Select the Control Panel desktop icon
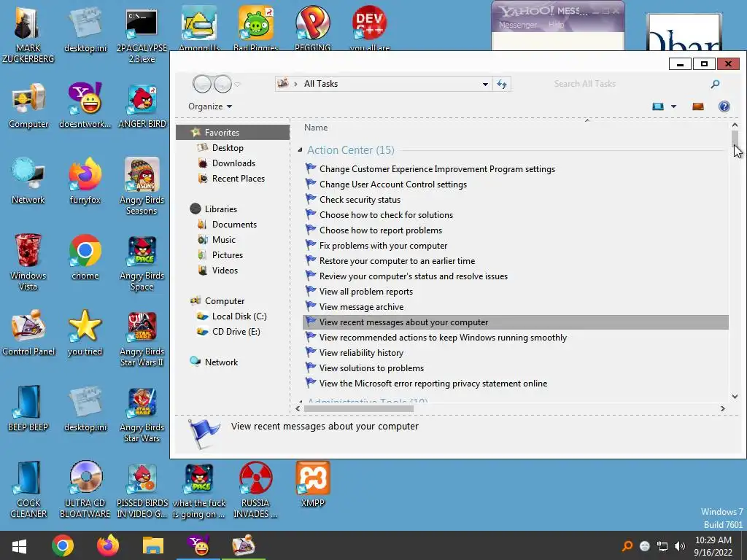Viewport: 747px width, 560px height. [x=28, y=332]
